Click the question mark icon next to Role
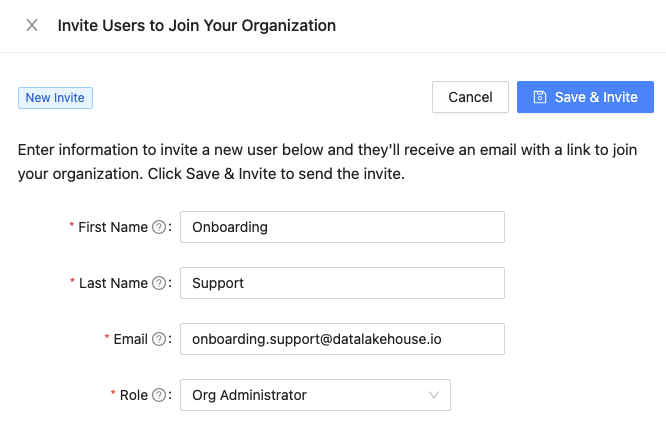666x428 pixels. (x=158, y=395)
